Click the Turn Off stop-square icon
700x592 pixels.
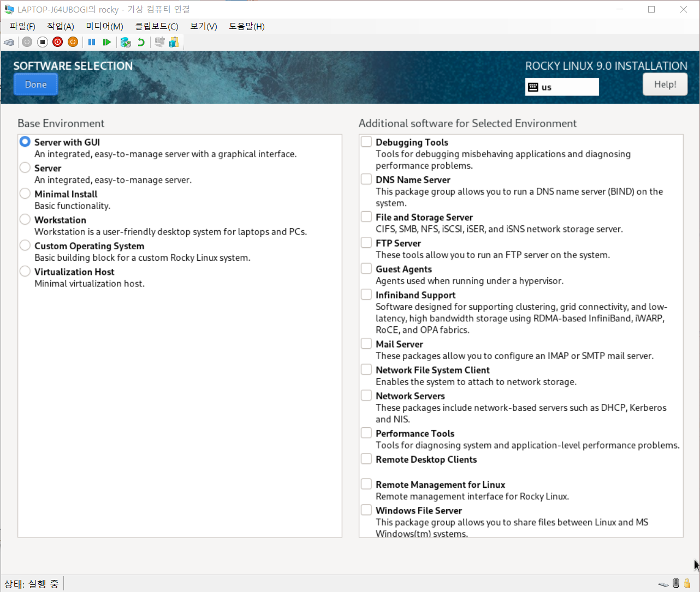click(x=42, y=42)
